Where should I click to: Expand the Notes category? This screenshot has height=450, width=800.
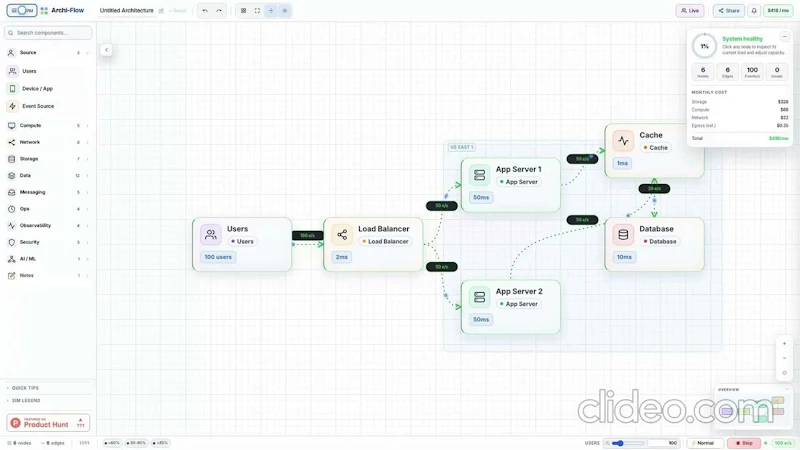coord(48,276)
